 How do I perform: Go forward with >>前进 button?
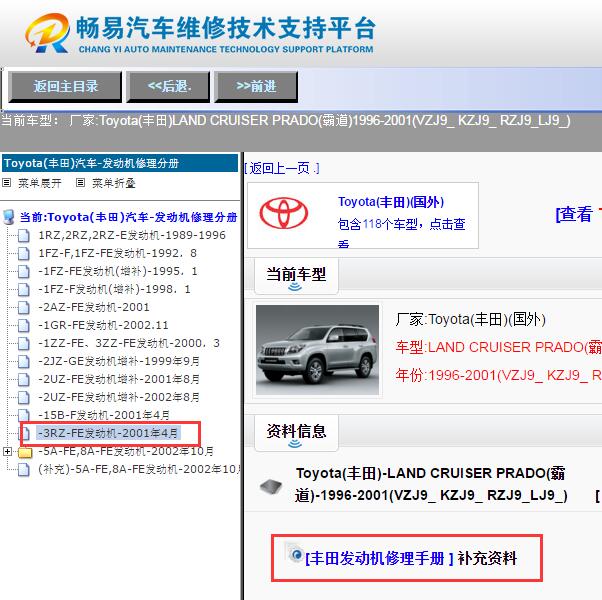[x=256, y=86]
